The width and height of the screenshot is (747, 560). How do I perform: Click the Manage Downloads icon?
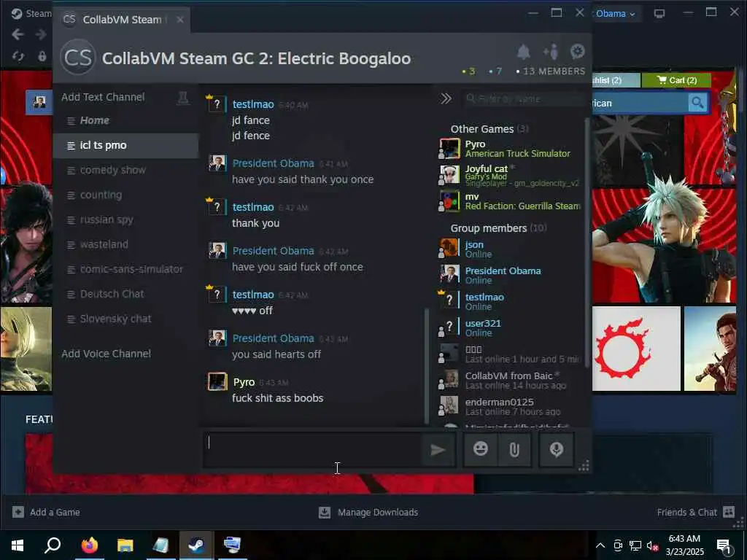(x=325, y=513)
